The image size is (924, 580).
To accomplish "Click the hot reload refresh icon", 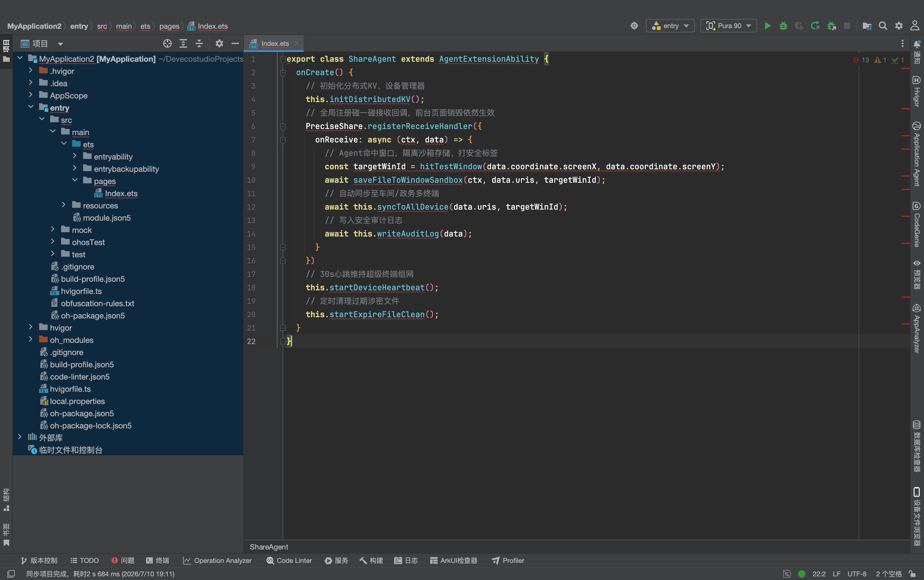I will pyautogui.click(x=815, y=26).
